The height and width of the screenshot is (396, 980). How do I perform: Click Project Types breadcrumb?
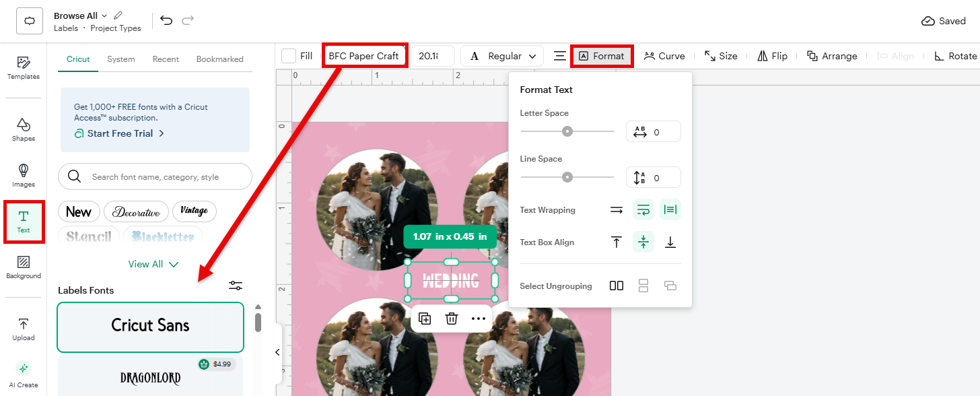116,28
